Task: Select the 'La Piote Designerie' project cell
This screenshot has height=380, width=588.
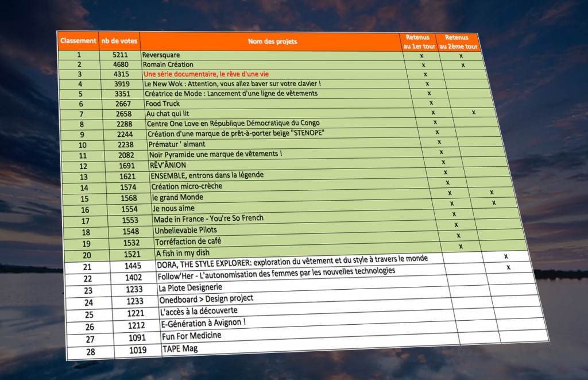Action: click(191, 287)
